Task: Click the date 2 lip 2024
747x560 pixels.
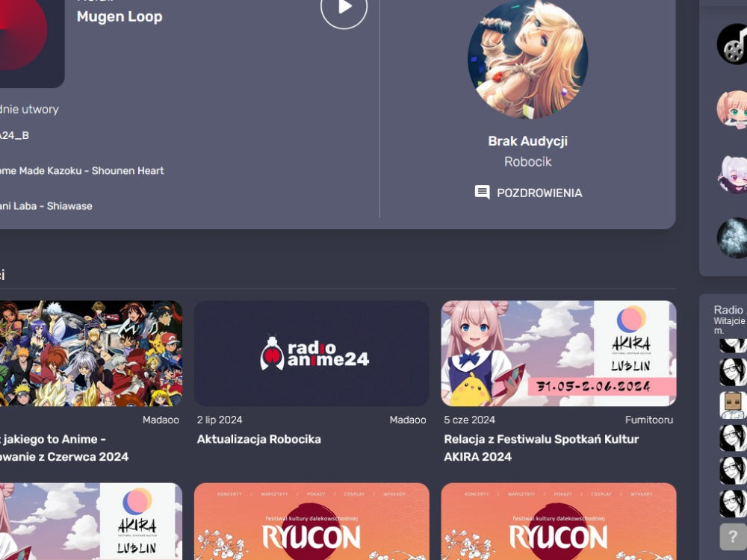Action: (220, 420)
